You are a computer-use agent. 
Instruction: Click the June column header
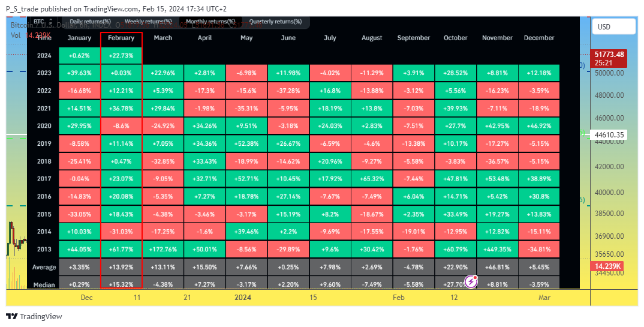pos(288,38)
